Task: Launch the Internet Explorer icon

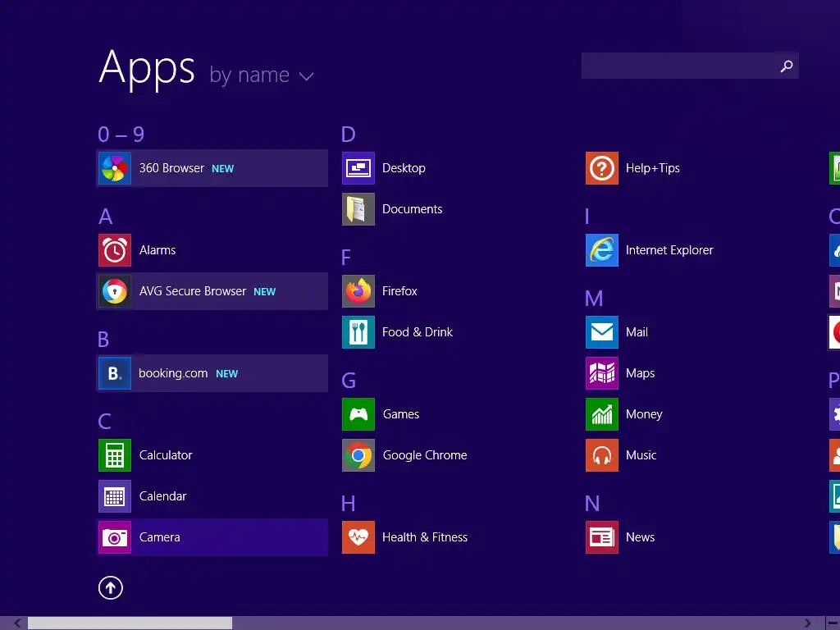Action: (x=602, y=250)
